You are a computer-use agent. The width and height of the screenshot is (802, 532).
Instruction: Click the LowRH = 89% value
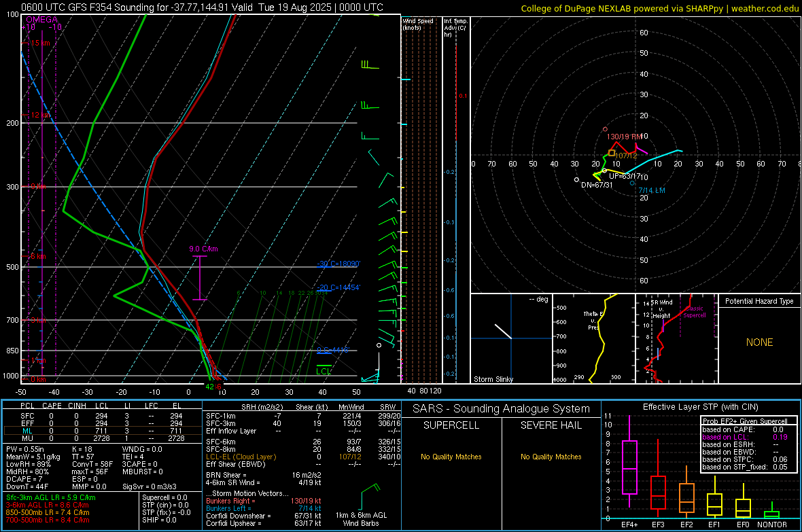(28, 465)
